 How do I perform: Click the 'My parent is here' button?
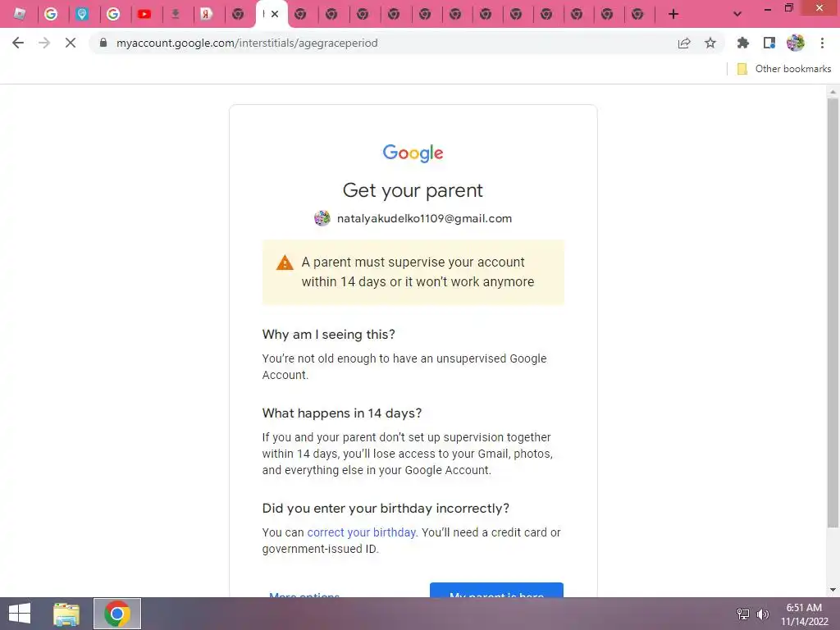(x=496, y=591)
